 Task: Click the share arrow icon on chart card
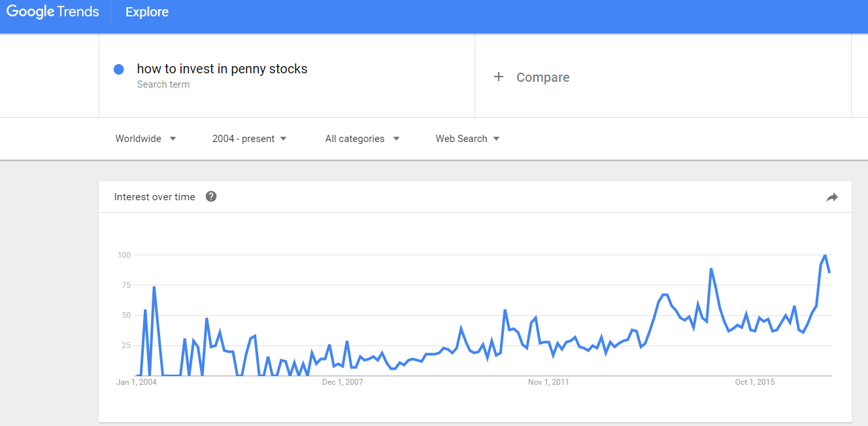click(x=831, y=197)
